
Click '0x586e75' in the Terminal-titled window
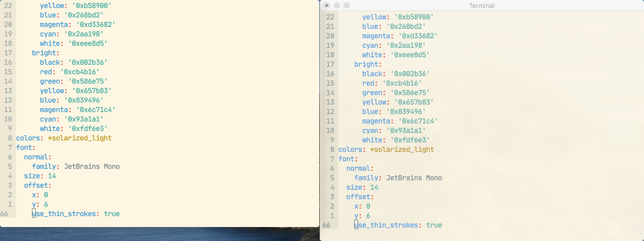tap(410, 93)
